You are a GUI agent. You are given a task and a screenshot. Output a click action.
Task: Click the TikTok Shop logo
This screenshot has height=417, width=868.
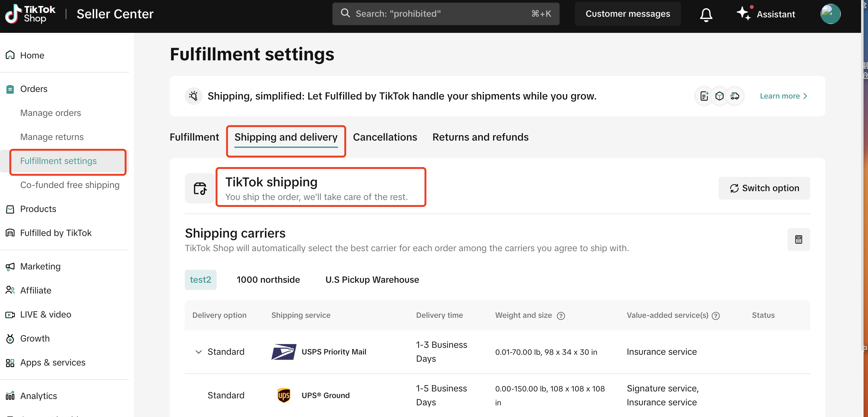pos(30,14)
